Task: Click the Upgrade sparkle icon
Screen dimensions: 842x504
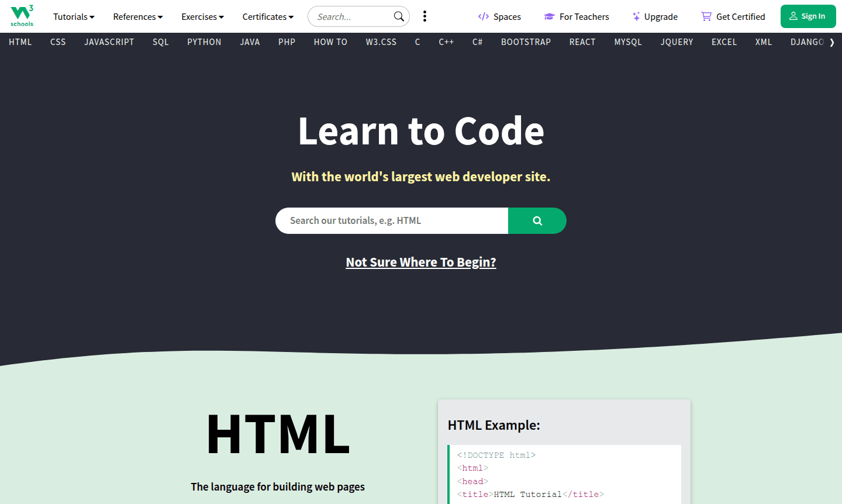Action: click(636, 16)
